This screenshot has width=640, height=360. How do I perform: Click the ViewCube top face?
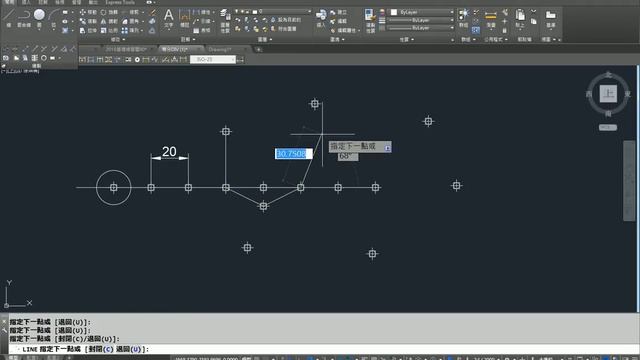[608, 94]
